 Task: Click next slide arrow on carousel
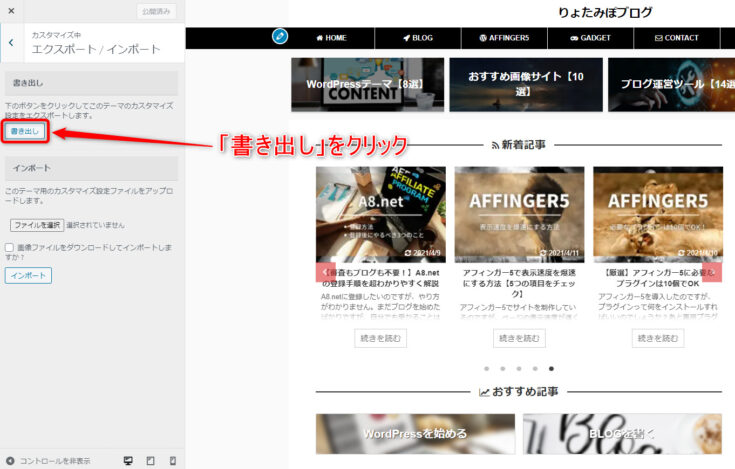click(x=712, y=272)
